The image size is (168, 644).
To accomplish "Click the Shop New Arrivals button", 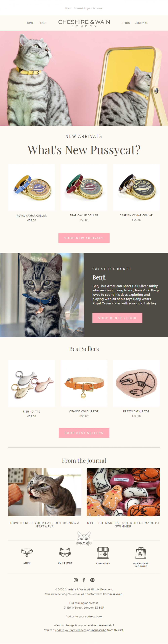I will [x=84, y=238].
